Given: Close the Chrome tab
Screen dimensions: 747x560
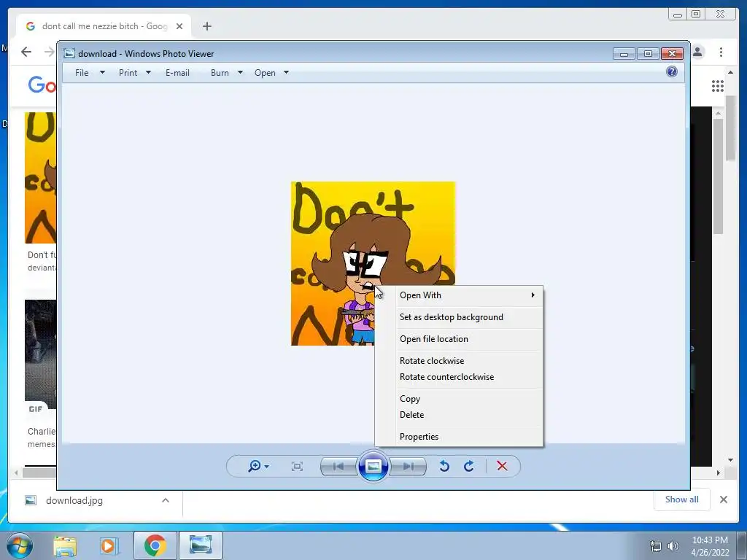Looking at the screenshot, I should tap(179, 26).
